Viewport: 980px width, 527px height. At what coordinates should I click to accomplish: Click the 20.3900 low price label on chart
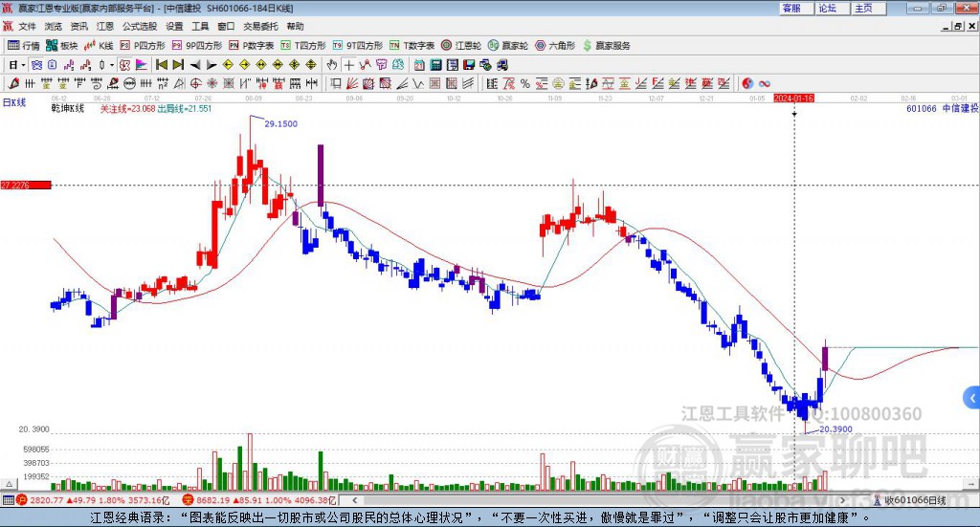[835, 429]
